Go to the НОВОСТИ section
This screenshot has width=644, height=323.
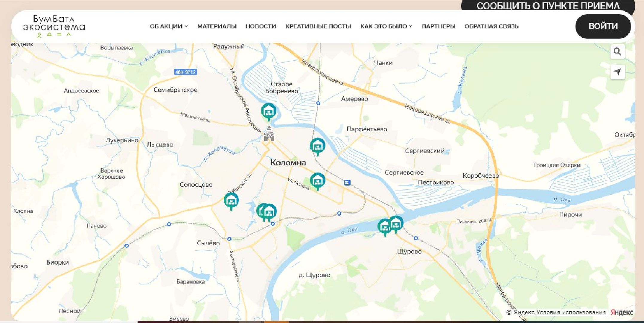261,26
